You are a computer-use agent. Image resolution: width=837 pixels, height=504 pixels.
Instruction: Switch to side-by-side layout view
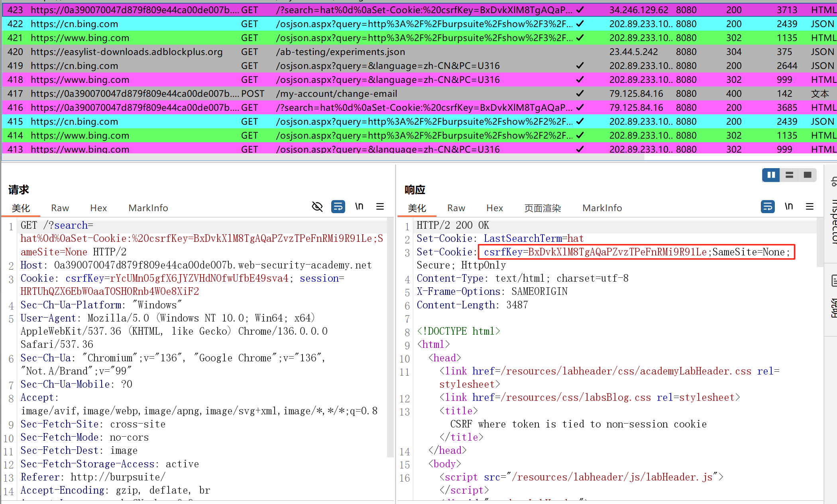pos(771,175)
